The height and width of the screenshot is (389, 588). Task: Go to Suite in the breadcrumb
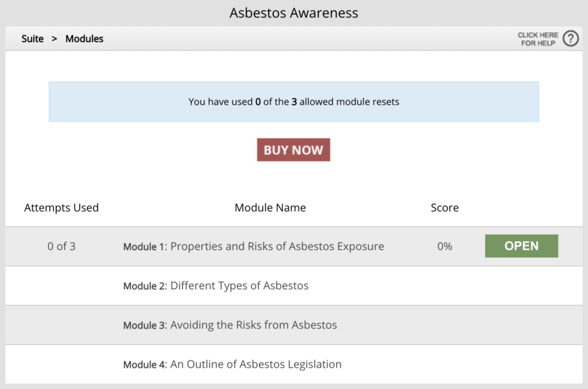tap(32, 39)
